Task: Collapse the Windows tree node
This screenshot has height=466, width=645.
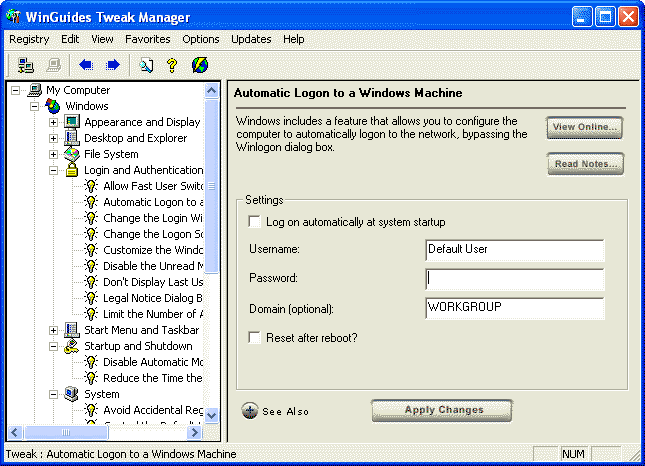Action: [35, 106]
